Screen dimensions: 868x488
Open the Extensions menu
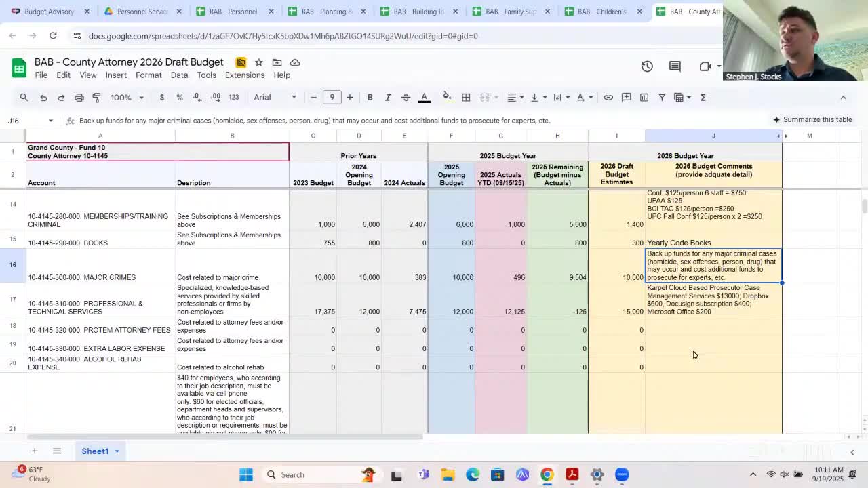244,75
